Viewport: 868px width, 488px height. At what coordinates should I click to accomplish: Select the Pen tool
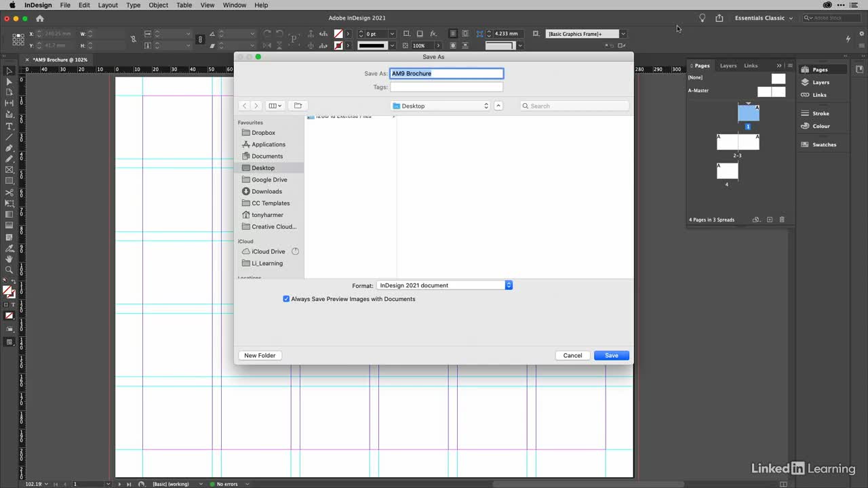(9, 148)
